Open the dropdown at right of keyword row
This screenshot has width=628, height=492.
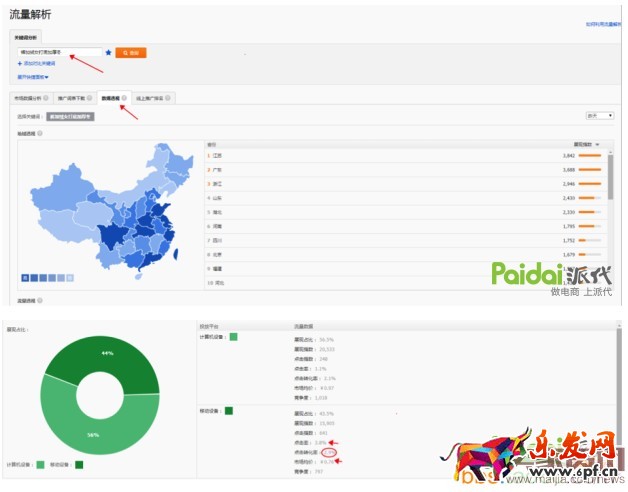point(599,116)
